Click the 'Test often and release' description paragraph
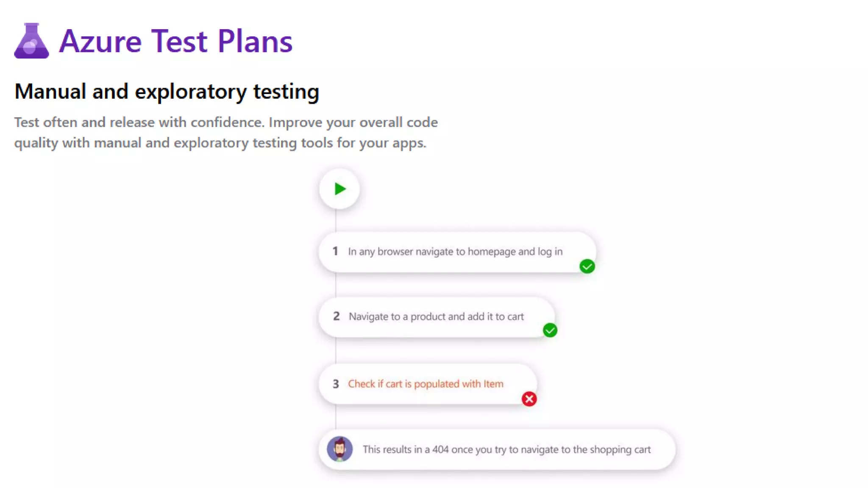The width and height of the screenshot is (868, 488). pos(226,133)
